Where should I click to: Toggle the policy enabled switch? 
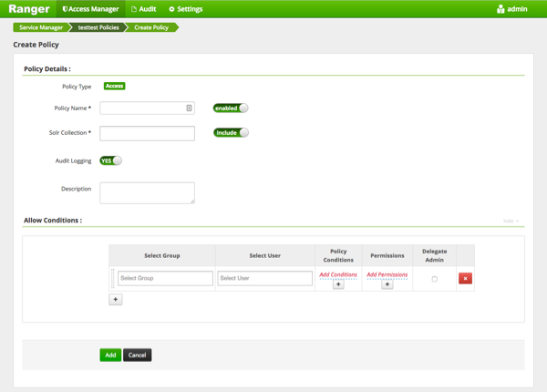pyautogui.click(x=231, y=108)
